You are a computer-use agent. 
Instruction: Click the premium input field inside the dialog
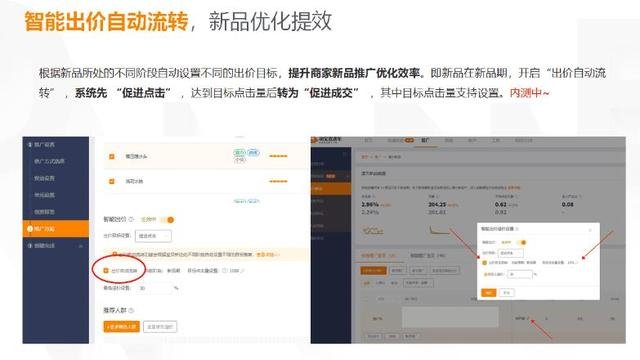pyautogui.click(x=520, y=274)
